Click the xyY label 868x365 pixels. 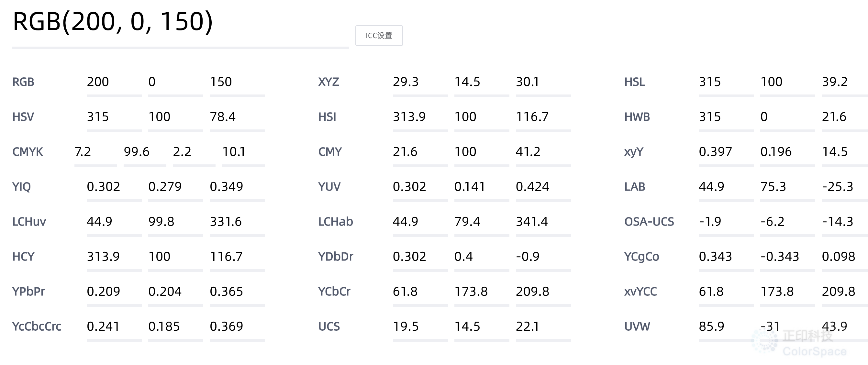tap(634, 152)
